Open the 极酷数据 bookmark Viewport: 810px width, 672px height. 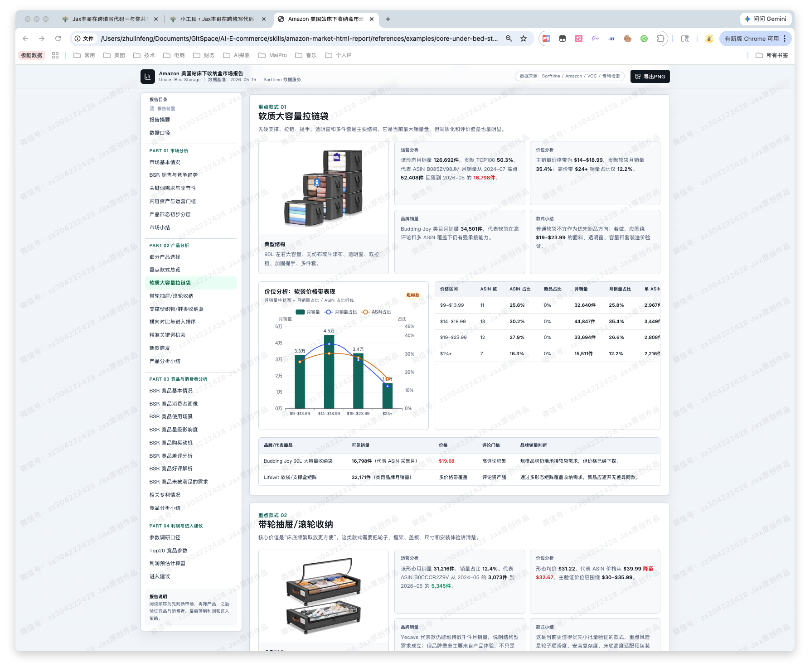pyautogui.click(x=32, y=55)
